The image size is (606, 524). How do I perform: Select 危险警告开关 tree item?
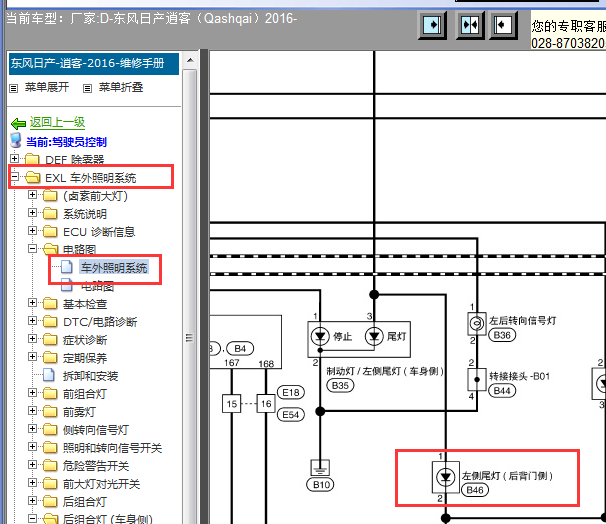[95, 466]
